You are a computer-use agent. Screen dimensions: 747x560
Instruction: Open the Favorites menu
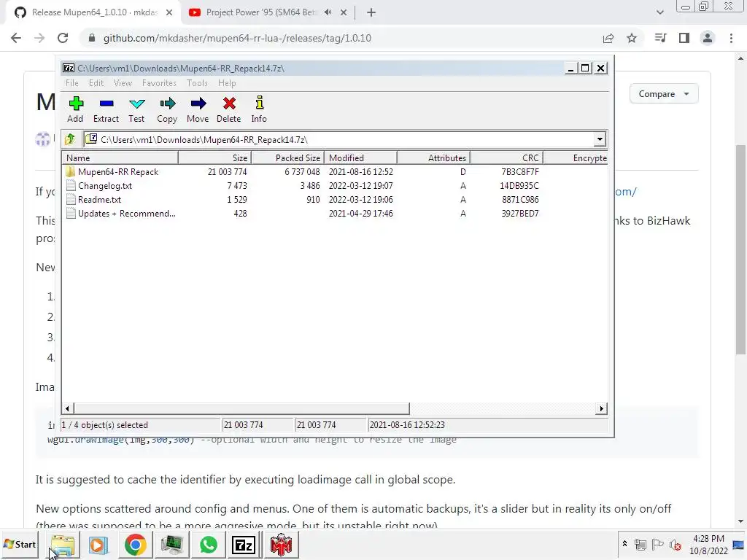(159, 83)
